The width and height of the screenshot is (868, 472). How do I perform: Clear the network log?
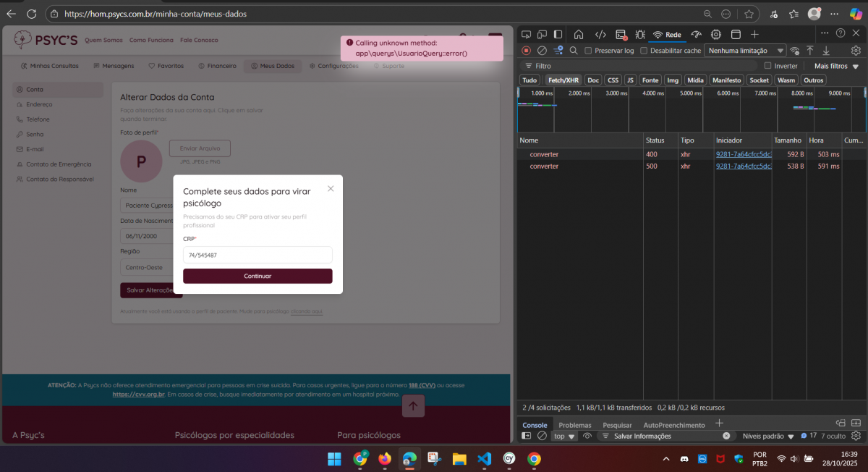pyautogui.click(x=542, y=51)
